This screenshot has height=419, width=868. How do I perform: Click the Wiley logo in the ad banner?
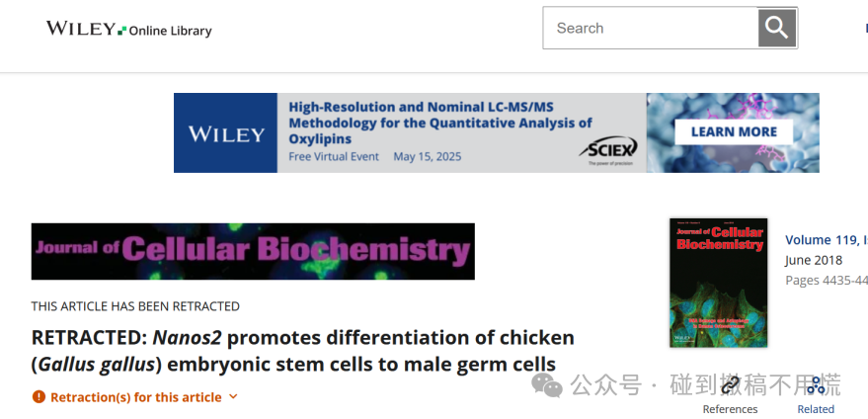[226, 133]
